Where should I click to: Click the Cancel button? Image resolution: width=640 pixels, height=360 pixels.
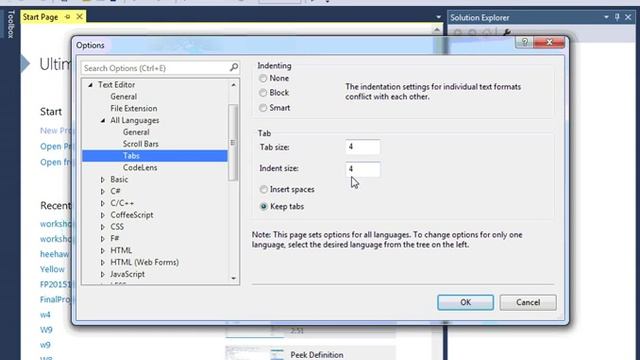(x=528, y=302)
